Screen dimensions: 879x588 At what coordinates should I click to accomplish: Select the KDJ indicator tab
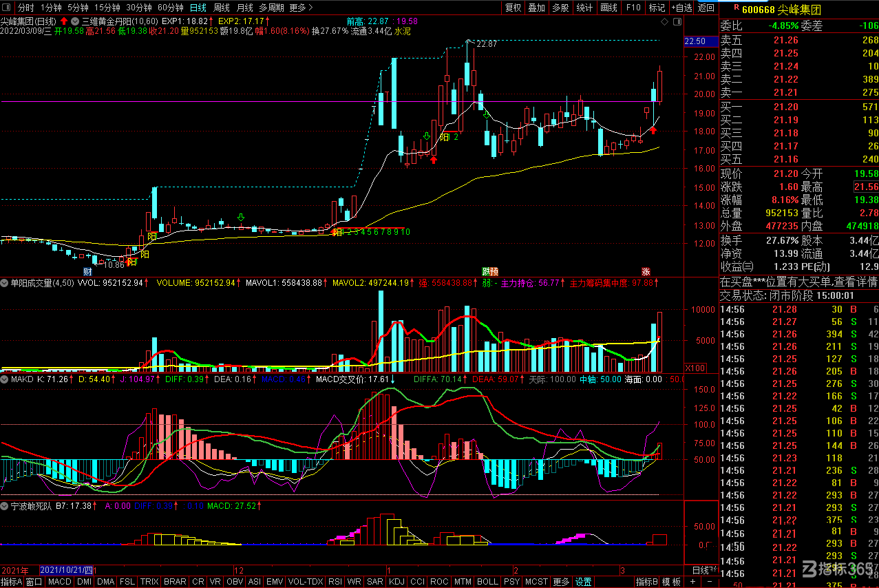(396, 582)
